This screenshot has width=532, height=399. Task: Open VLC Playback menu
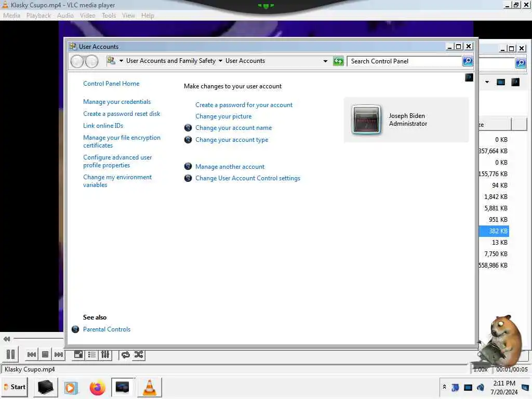(x=38, y=16)
